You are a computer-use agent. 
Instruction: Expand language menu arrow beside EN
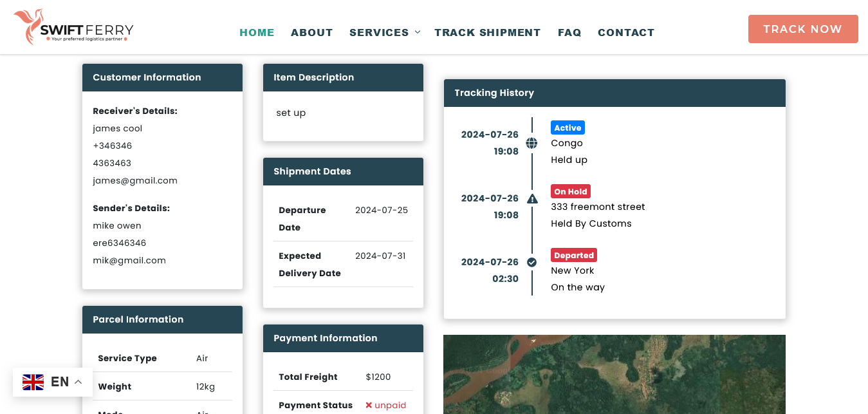(78, 382)
